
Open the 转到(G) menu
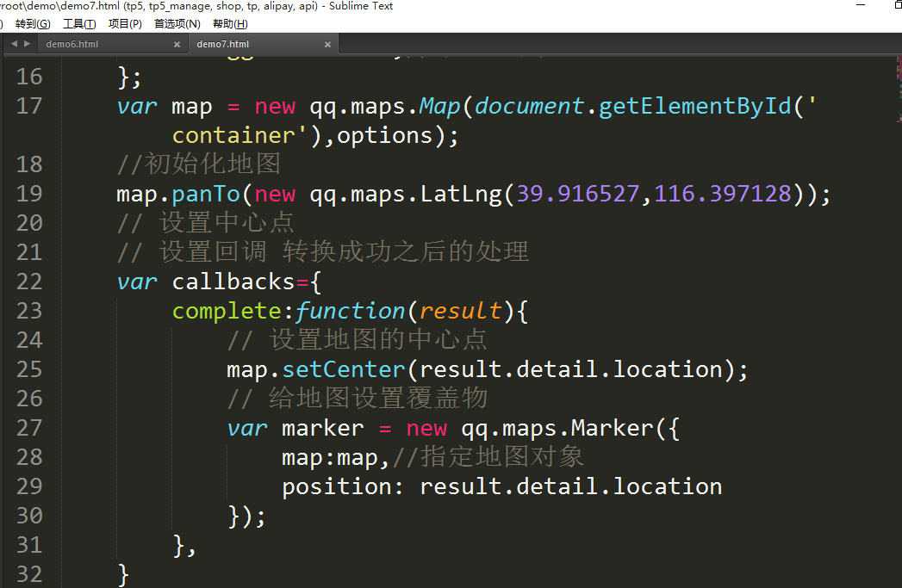[33, 24]
